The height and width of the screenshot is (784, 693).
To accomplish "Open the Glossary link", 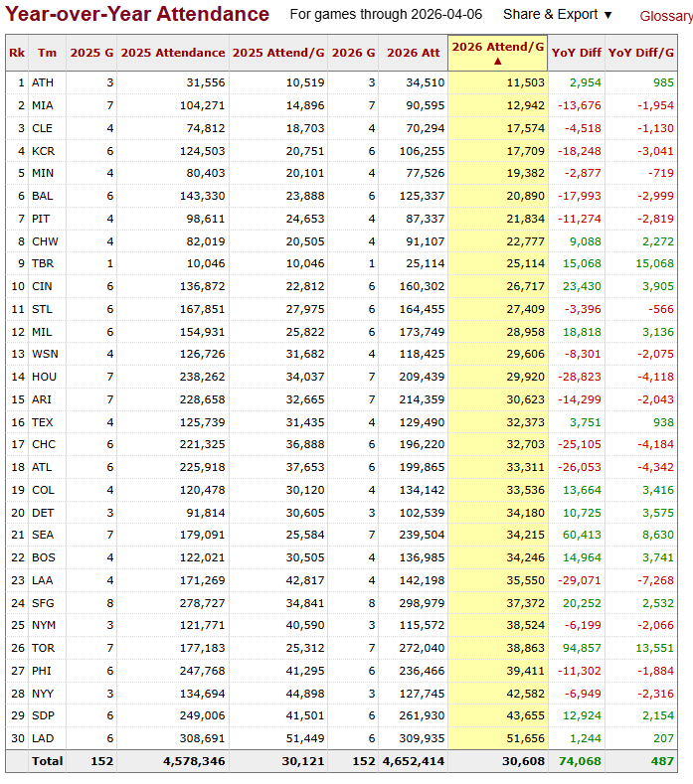I will pyautogui.click(x=664, y=16).
